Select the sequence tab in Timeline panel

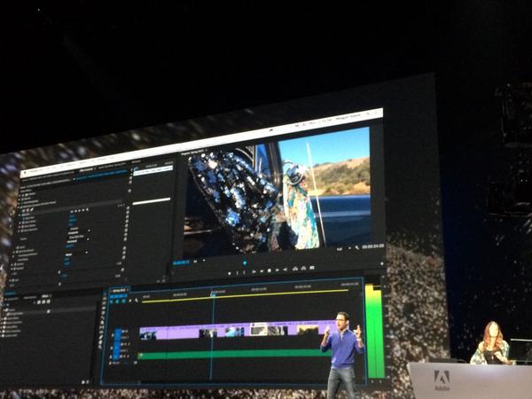point(119,290)
